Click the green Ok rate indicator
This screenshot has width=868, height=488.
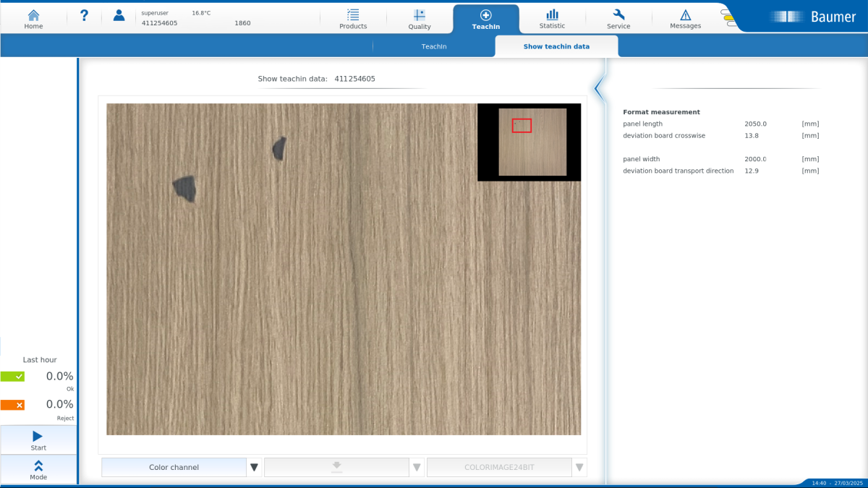12,377
